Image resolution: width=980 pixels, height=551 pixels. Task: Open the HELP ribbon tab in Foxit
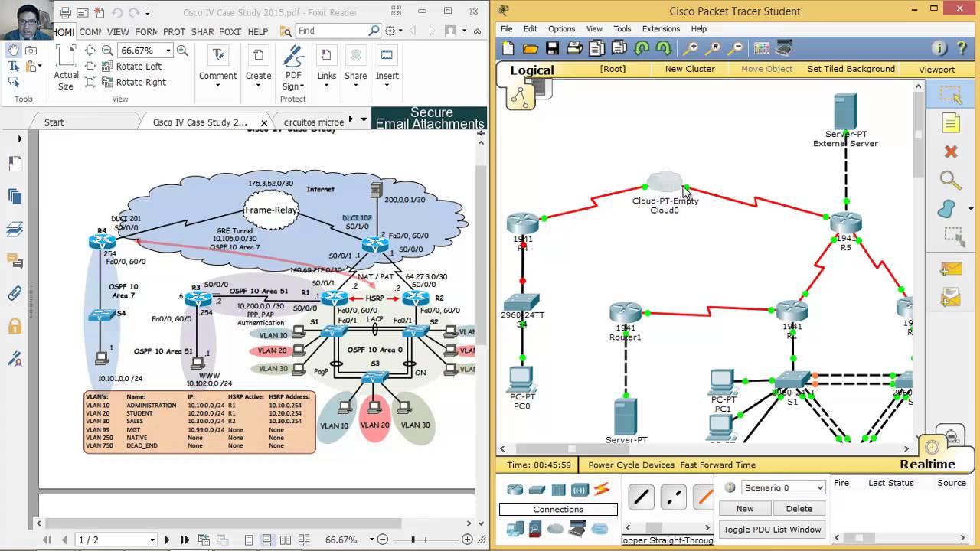(x=258, y=31)
